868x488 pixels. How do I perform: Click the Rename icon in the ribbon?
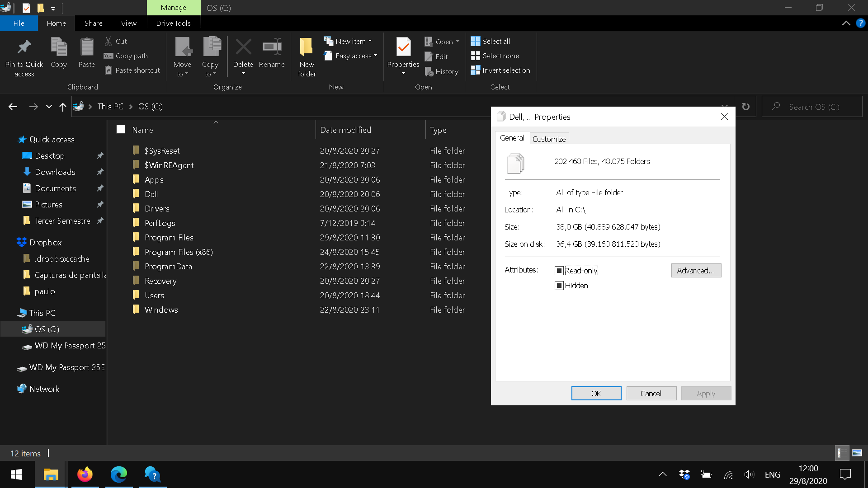point(272,47)
